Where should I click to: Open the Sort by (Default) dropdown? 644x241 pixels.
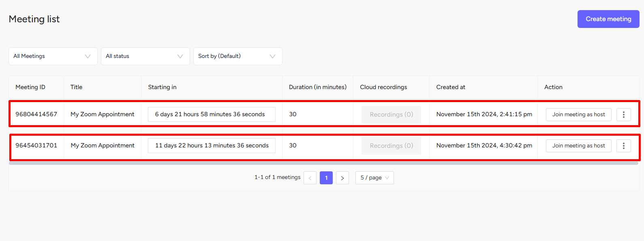[238, 56]
